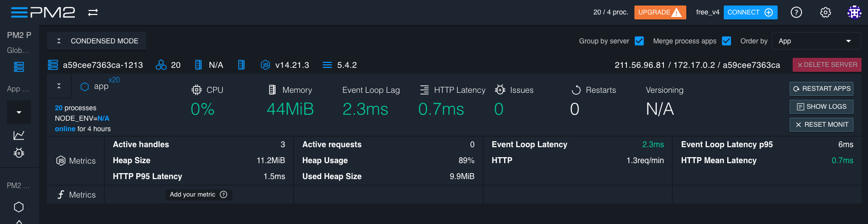Uncheck Group by server checkbox

pyautogui.click(x=639, y=41)
